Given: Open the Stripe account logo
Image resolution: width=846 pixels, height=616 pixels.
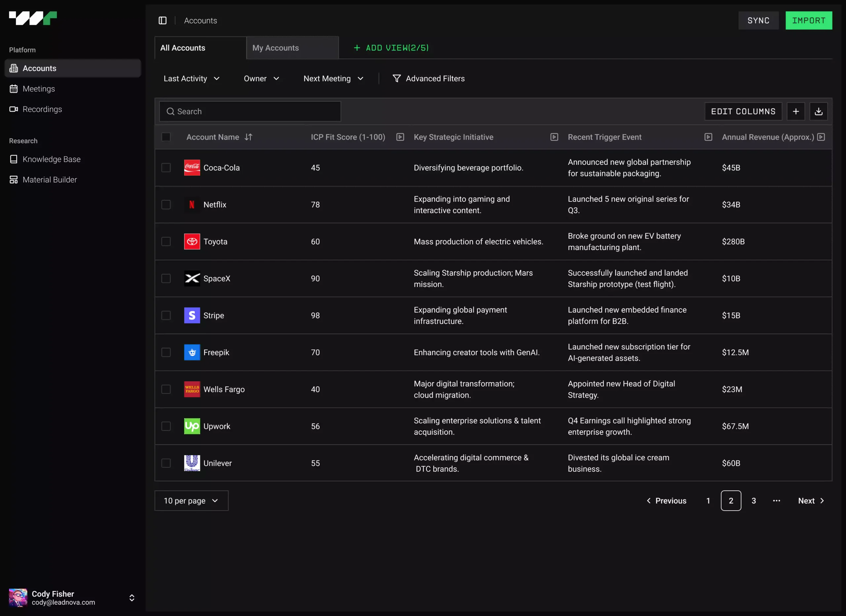Looking at the screenshot, I should (192, 315).
